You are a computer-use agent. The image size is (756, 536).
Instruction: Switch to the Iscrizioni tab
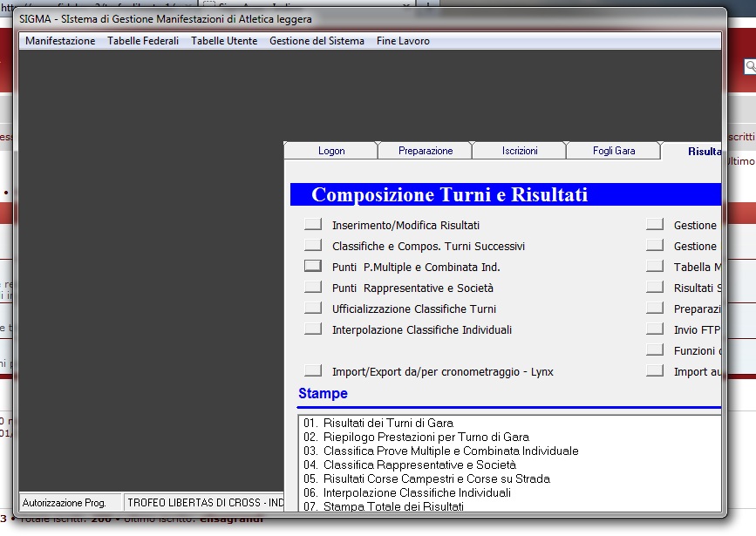[x=520, y=151]
